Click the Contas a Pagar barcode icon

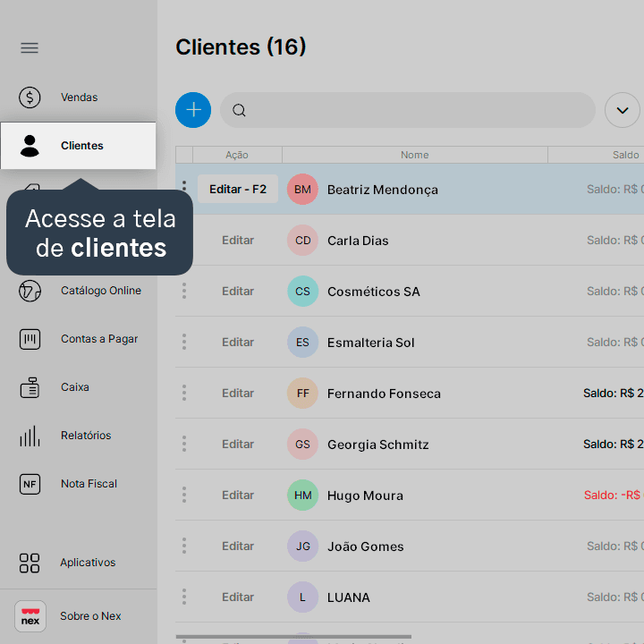30,339
